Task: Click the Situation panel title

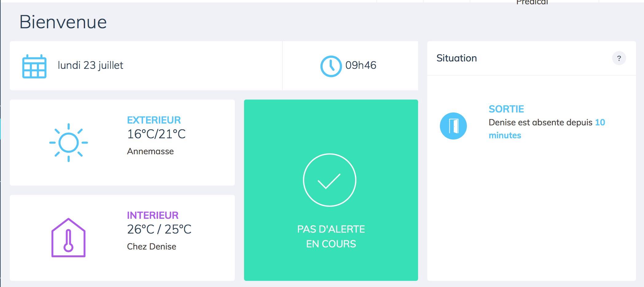Action: pos(456,58)
